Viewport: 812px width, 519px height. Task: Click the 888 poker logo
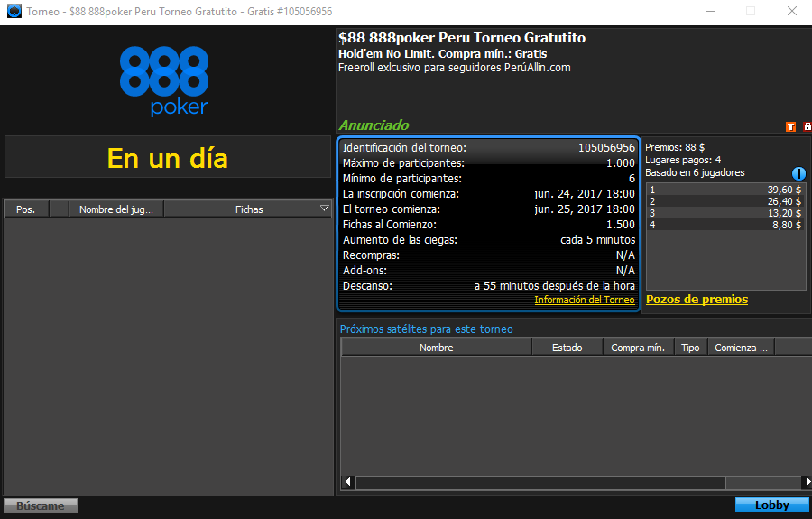pyautogui.click(x=164, y=80)
